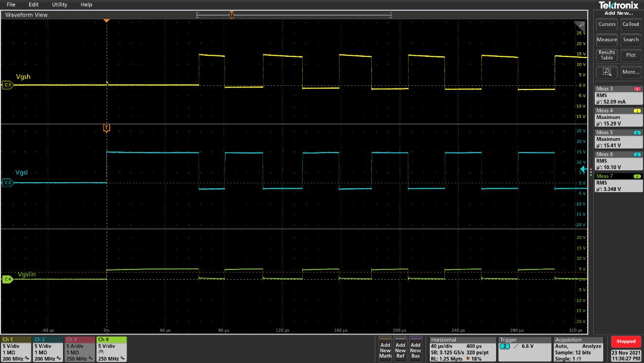Image resolution: width=644 pixels, height=363 pixels.
Task: Toggle the Ch 1 channel badge
Action: [16, 348]
